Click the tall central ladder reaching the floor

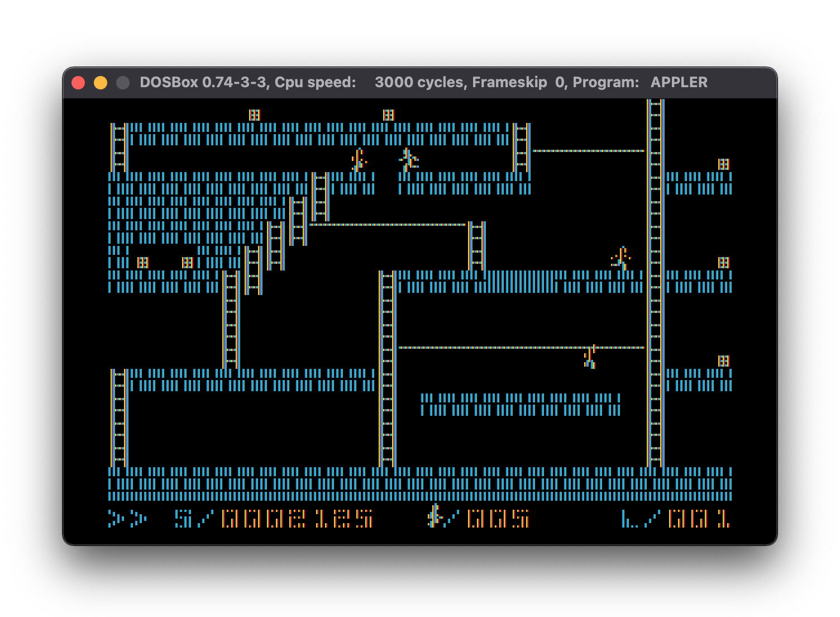click(x=387, y=369)
